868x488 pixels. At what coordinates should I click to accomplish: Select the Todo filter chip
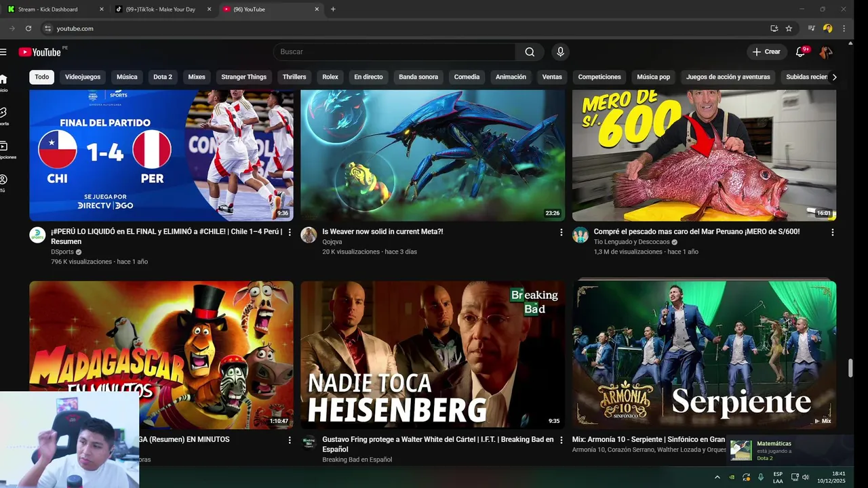click(x=42, y=77)
